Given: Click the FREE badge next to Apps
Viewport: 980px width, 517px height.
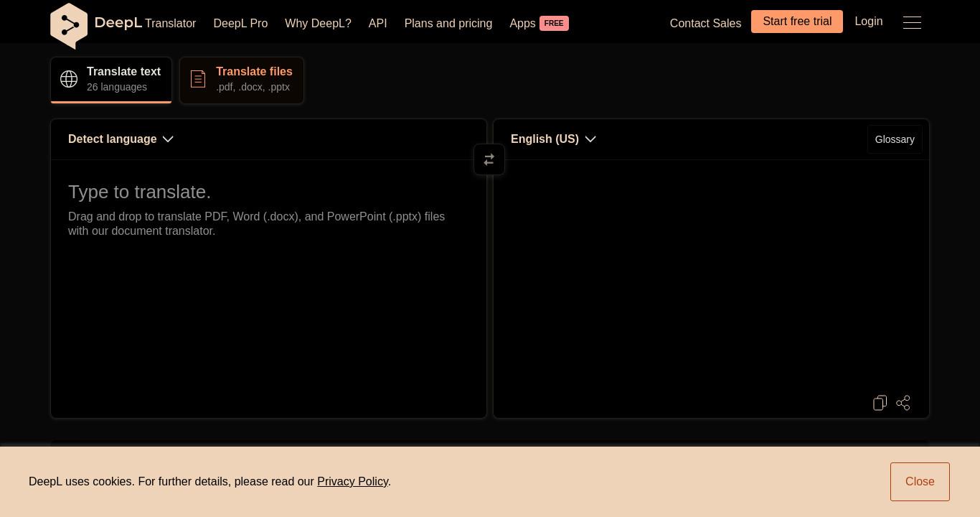Looking at the screenshot, I should click(x=554, y=24).
